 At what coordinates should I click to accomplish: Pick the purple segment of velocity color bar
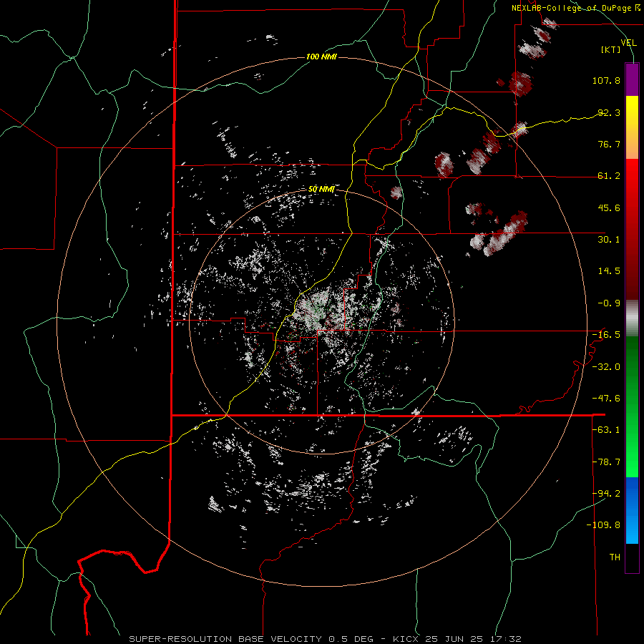[x=632, y=79]
